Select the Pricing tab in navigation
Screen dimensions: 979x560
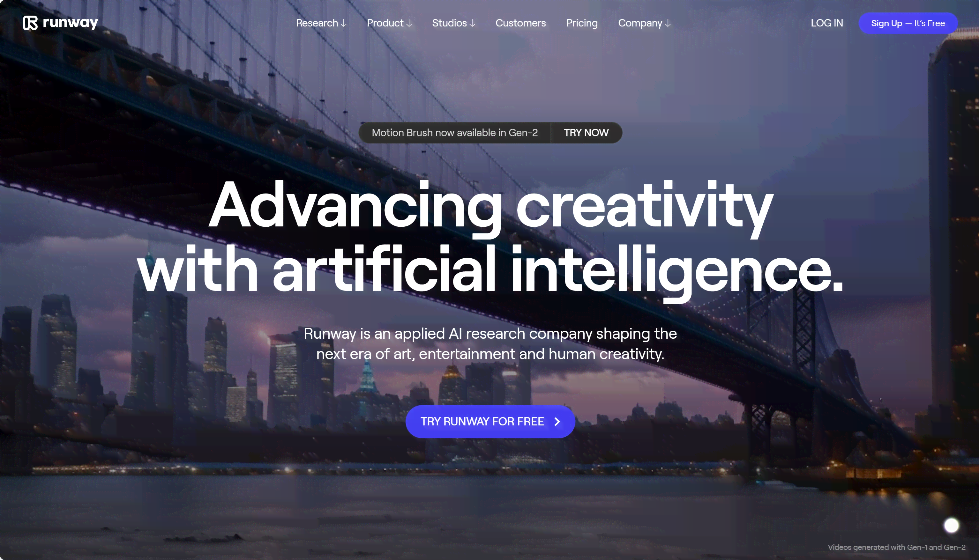[x=582, y=23]
